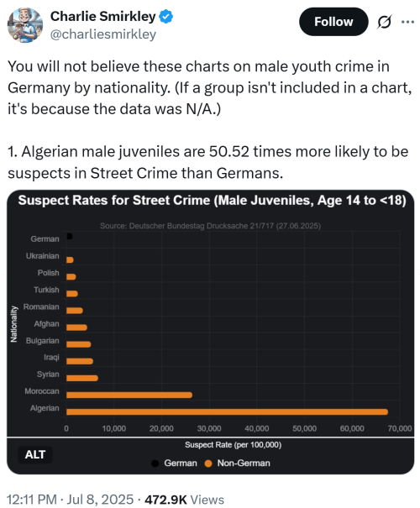Click the orange Non-German legend dot
420x508 pixels.
point(208,463)
